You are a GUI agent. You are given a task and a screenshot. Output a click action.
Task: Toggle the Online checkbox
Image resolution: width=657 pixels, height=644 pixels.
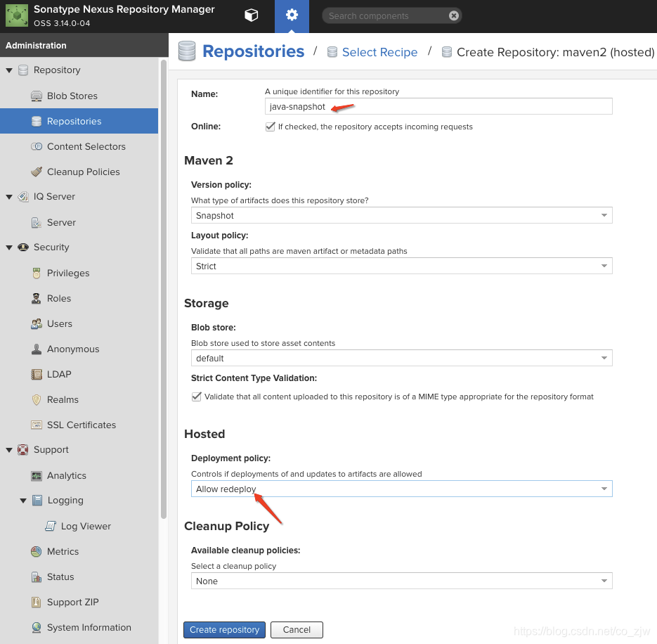tap(271, 127)
